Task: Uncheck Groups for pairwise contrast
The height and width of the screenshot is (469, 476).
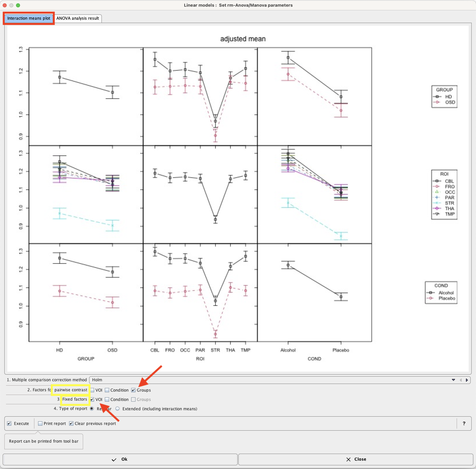Action: [x=134, y=390]
